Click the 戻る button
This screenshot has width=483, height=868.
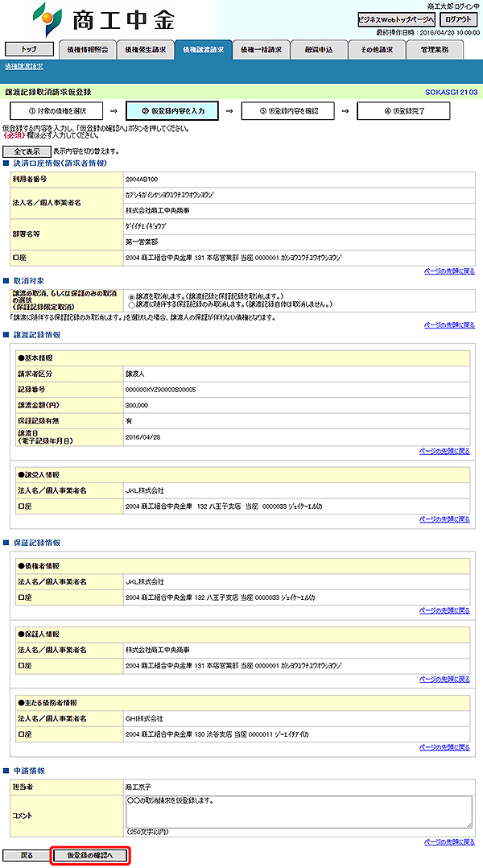click(x=27, y=855)
